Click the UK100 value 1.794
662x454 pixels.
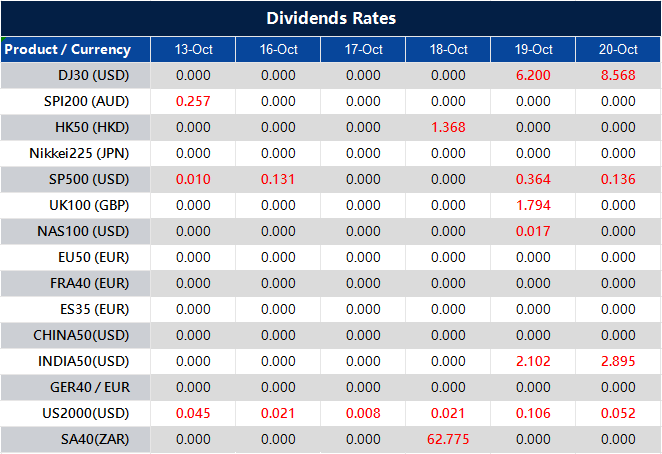533,205
